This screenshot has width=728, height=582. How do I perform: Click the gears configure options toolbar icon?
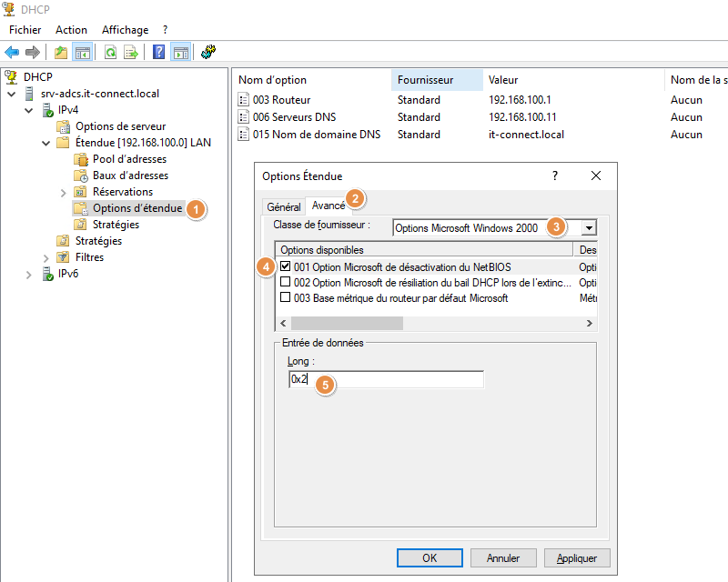coord(208,52)
